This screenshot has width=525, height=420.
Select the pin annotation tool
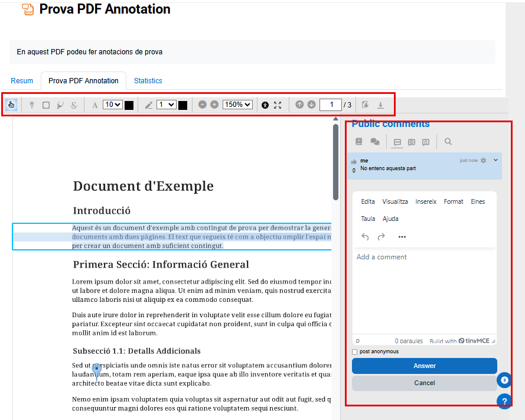coord(32,105)
